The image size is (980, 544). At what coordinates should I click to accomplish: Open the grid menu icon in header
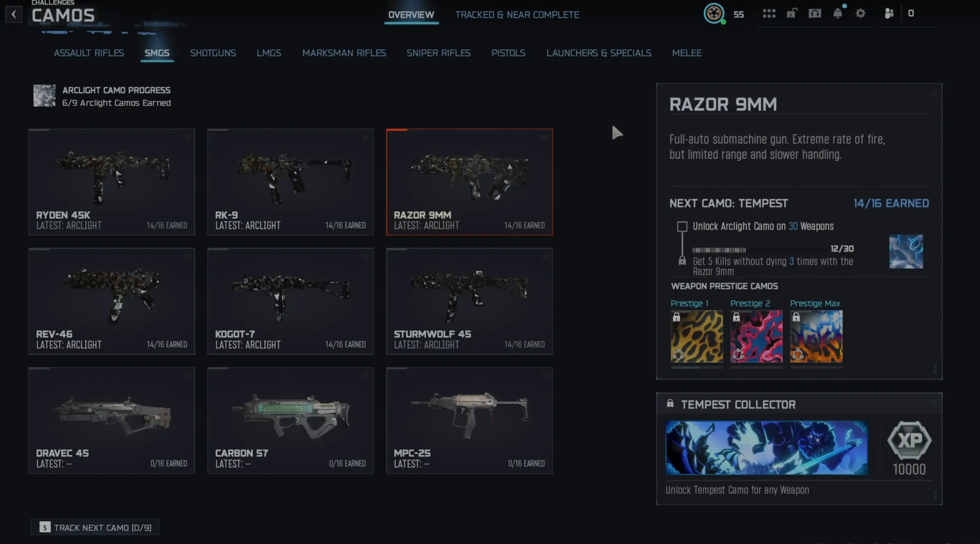[769, 14]
